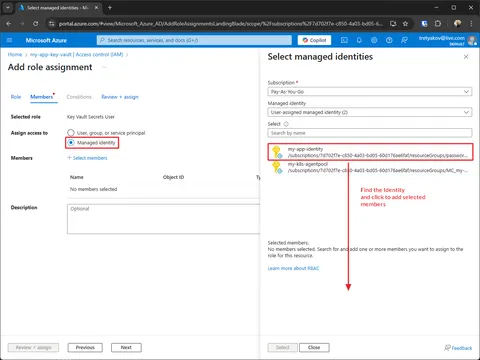Close the Select managed identities browser tab

pyautogui.click(x=96, y=7)
